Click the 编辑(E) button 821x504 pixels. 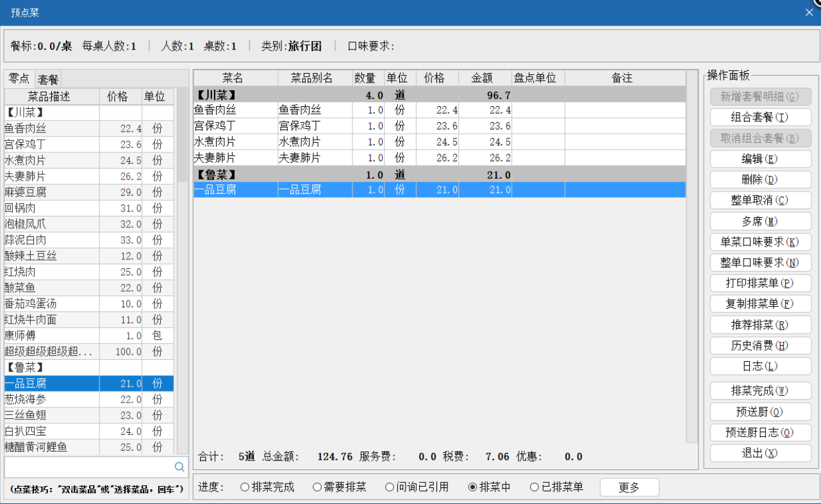click(760, 159)
